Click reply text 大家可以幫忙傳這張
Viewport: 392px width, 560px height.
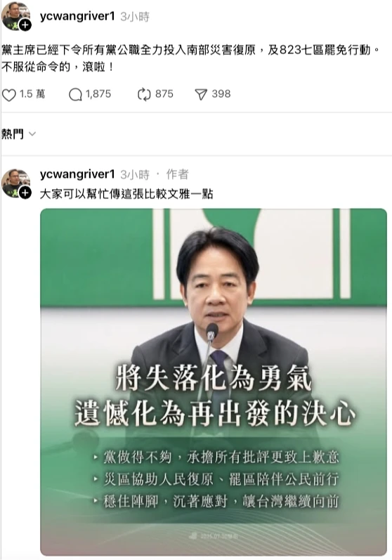(x=126, y=194)
